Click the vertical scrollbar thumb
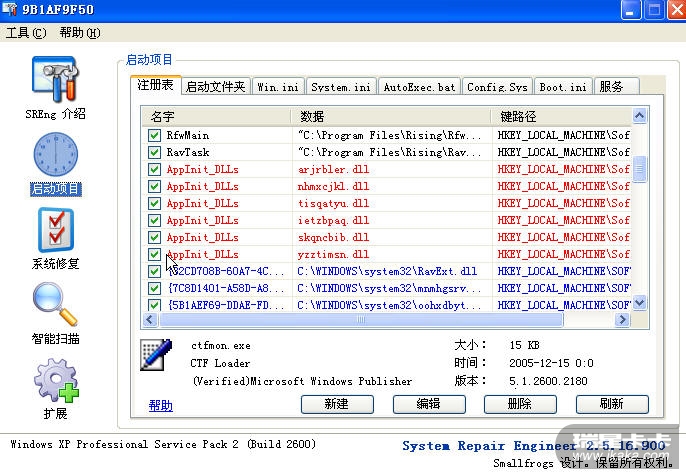686x474 pixels. (639, 169)
